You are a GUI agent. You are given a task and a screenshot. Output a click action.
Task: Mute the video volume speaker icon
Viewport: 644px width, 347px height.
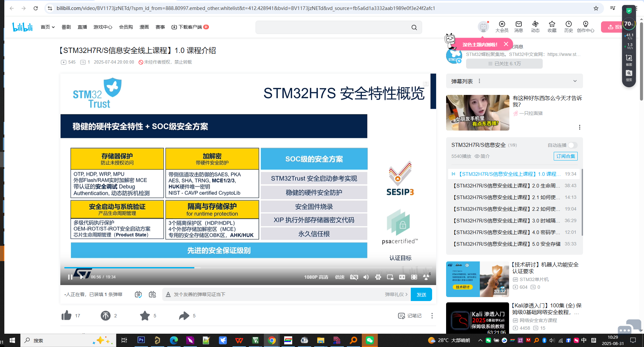pyautogui.click(x=366, y=277)
